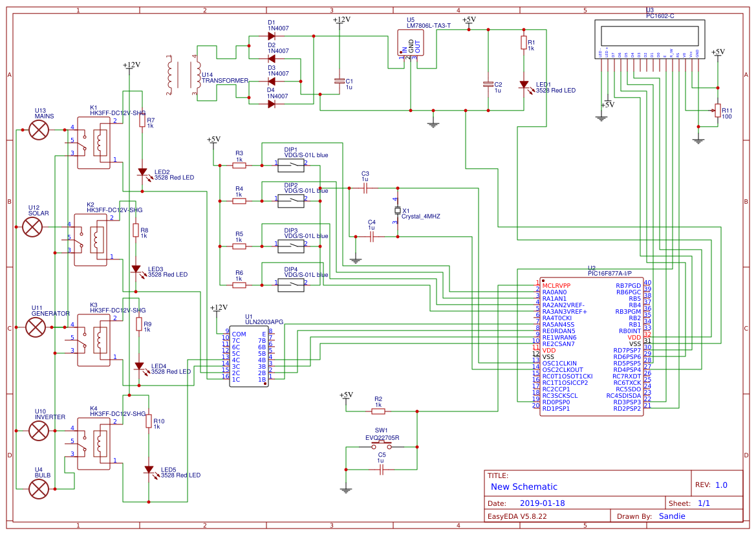Pick the D2 1N4007 diode symbol
Viewport: 756px width, 535px height.
pos(272,59)
